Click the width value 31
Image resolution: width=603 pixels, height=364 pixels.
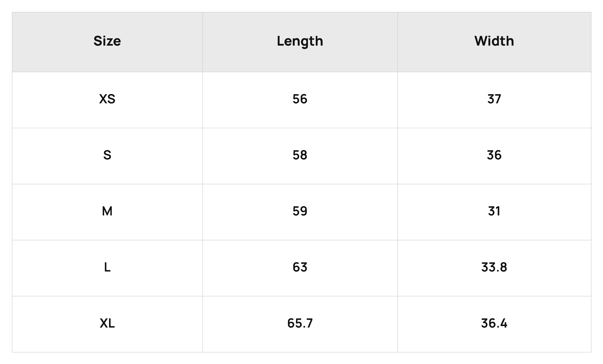point(494,211)
